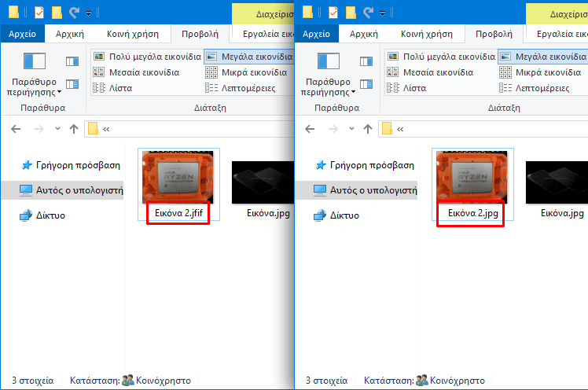Click Properties quick-access icon in left window
Image resolution: width=588 pixels, height=390 pixels.
(39, 13)
